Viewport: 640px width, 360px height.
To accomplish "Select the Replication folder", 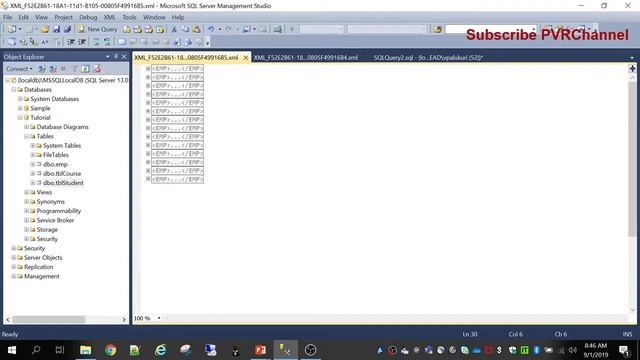I will [x=38, y=267].
